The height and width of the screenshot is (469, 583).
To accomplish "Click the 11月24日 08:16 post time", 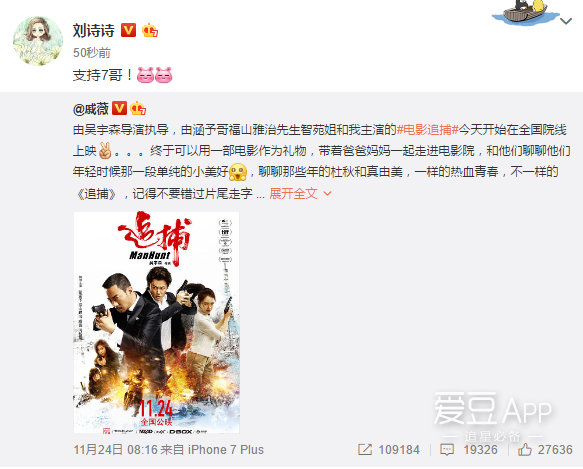I will coord(116,450).
